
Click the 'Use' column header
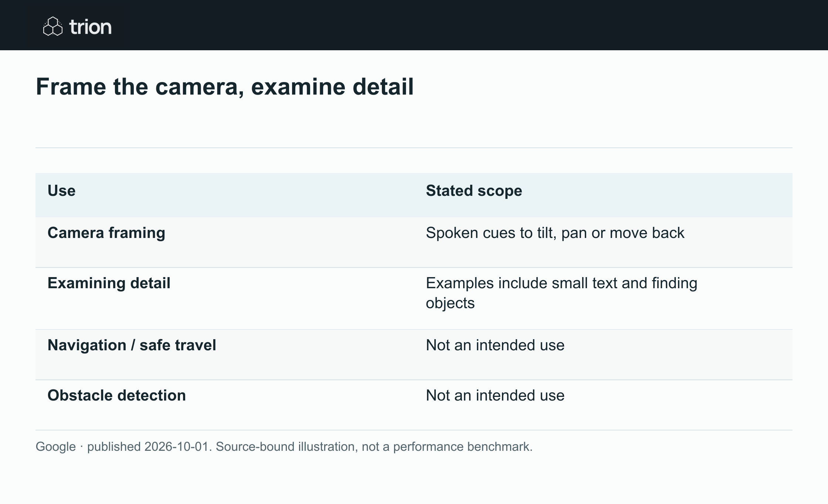(x=61, y=191)
